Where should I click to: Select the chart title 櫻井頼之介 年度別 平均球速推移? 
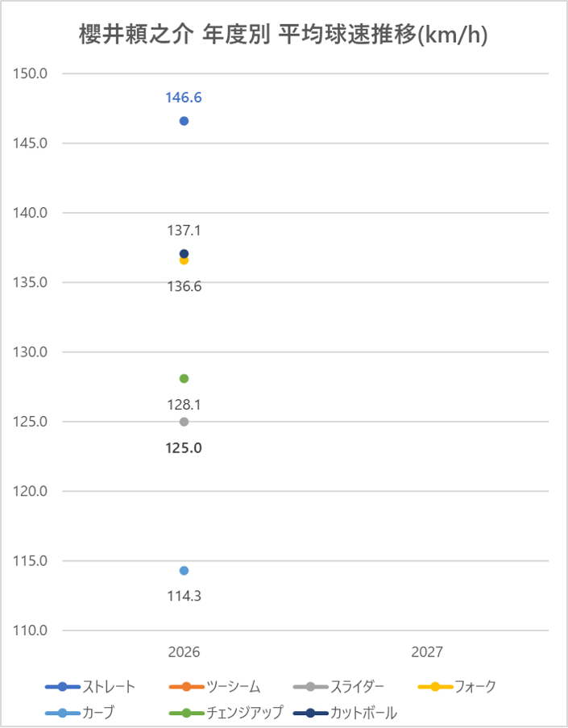[284, 35]
